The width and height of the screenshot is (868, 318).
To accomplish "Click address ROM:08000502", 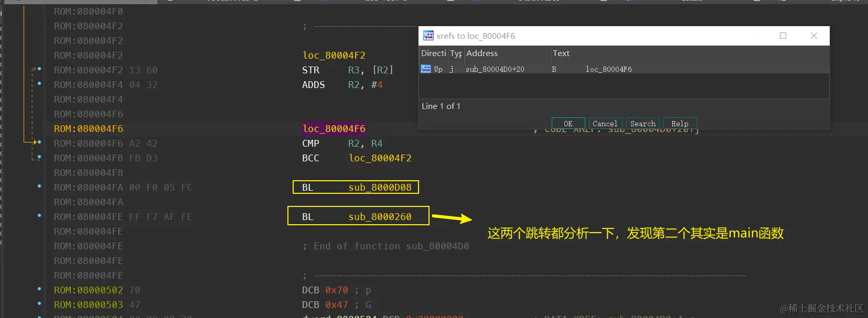I will (89, 290).
